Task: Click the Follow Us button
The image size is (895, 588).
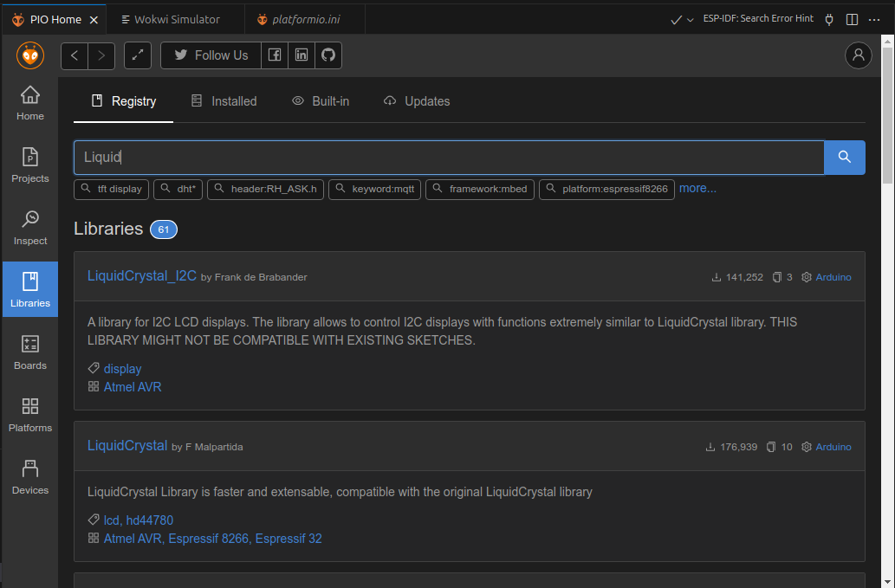Action: (211, 55)
